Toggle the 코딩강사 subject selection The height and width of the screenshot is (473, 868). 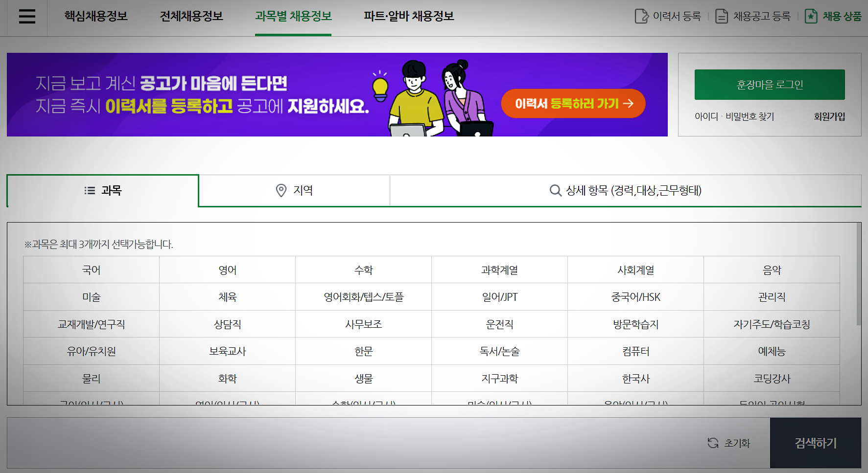pos(772,378)
